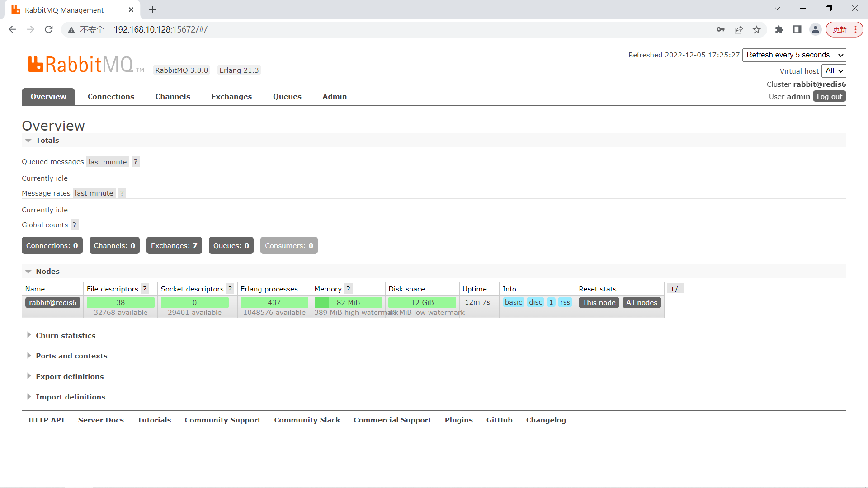This screenshot has width=868, height=488.
Task: Expand Export definitions section
Action: (x=70, y=376)
